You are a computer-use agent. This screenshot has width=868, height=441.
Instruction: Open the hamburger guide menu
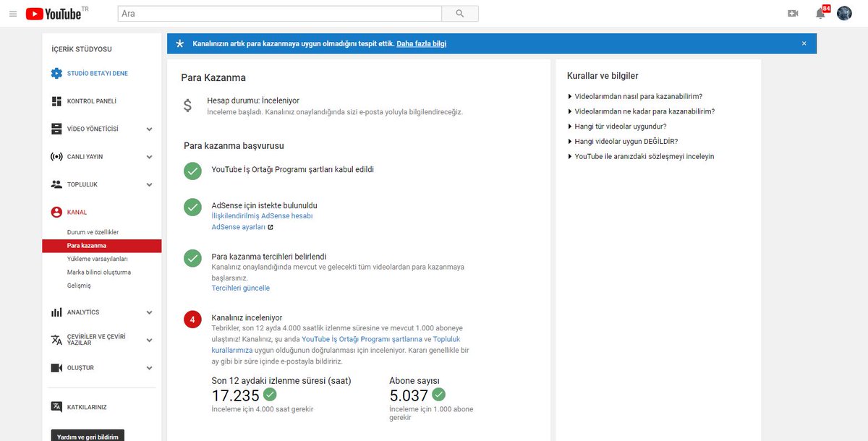[x=12, y=14]
